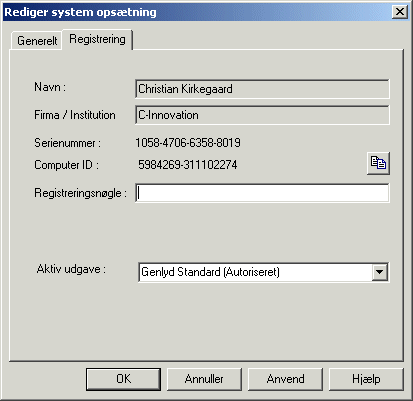Click the Computer ID value 5984269-311102274
The width and height of the screenshot is (413, 401).
coord(188,165)
